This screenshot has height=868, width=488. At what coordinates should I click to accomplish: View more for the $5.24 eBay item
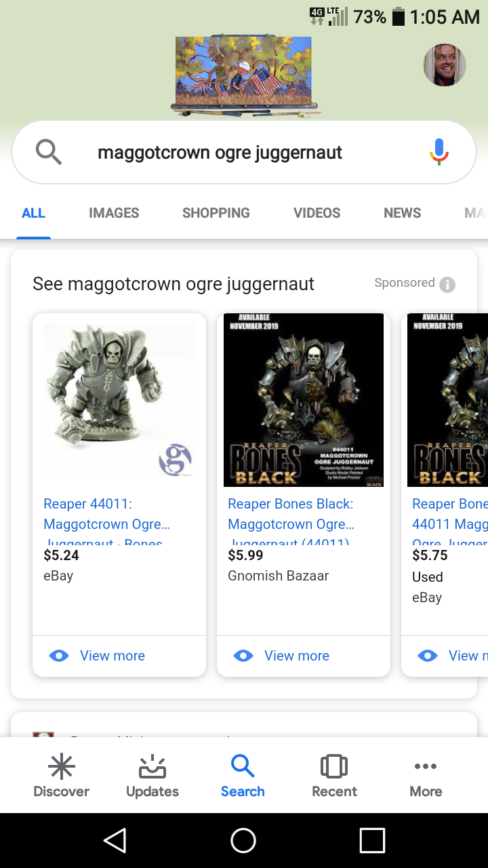coord(113,656)
